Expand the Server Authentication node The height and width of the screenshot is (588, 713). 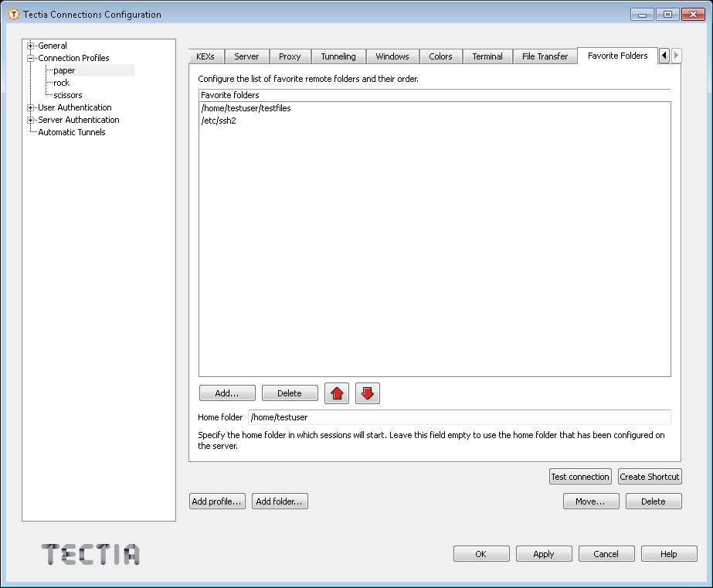pos(29,120)
